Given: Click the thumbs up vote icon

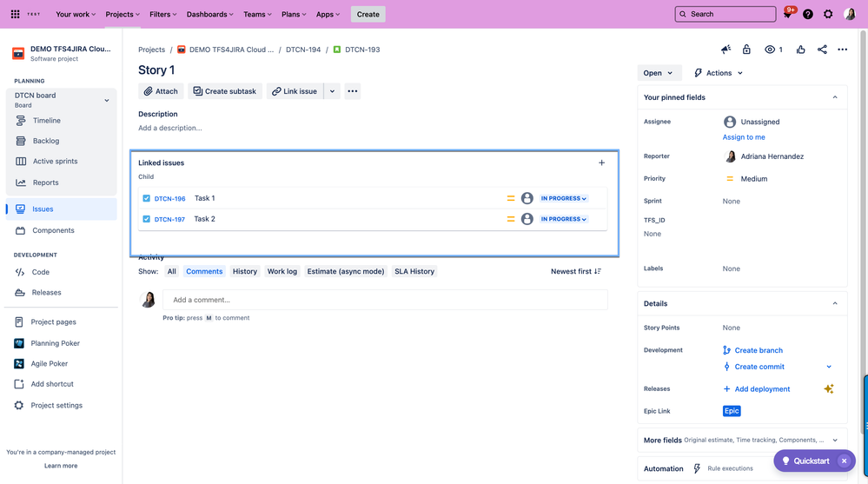Looking at the screenshot, I should coord(800,50).
